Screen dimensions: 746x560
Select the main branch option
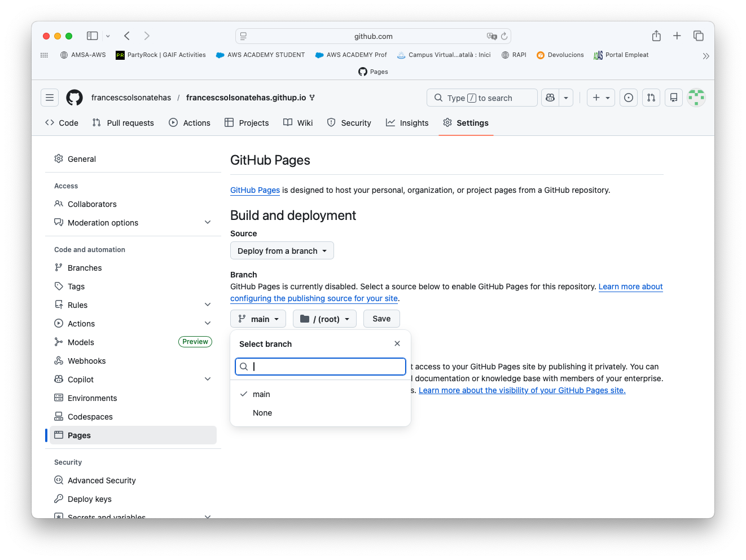pos(261,394)
